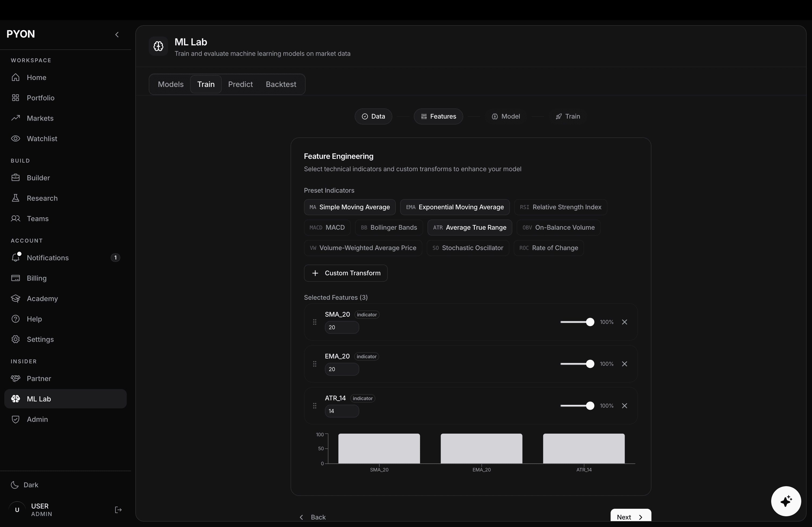This screenshot has width=812, height=527.
Task: Open the Home page icon
Action: click(x=15, y=77)
